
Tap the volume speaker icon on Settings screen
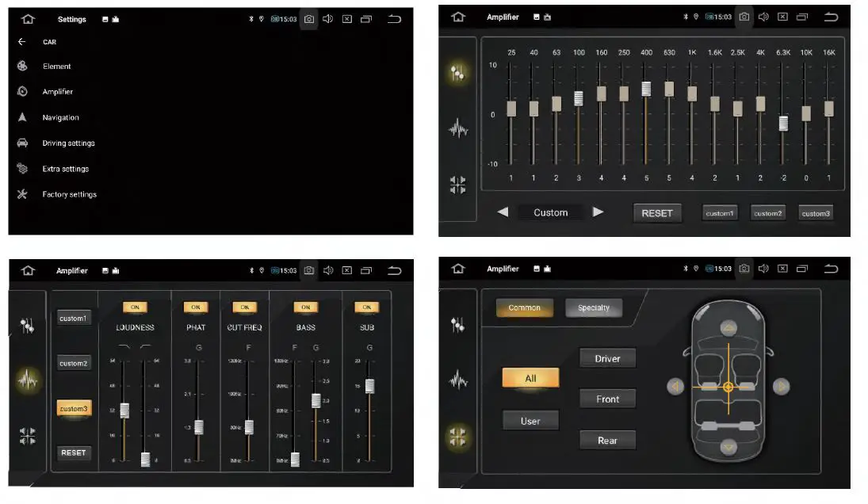[x=327, y=19]
